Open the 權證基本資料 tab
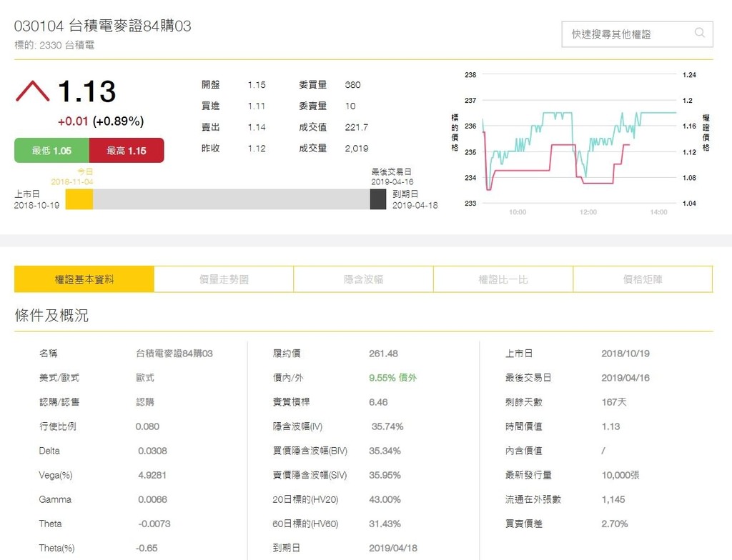Screen dimensions: 732x560 tap(84, 279)
